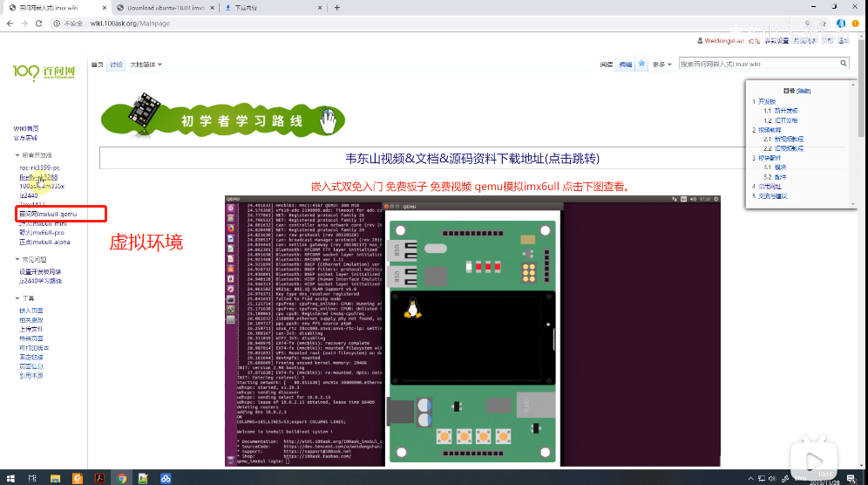Click the site info icon in address bar
The image size is (868, 485).
57,24
